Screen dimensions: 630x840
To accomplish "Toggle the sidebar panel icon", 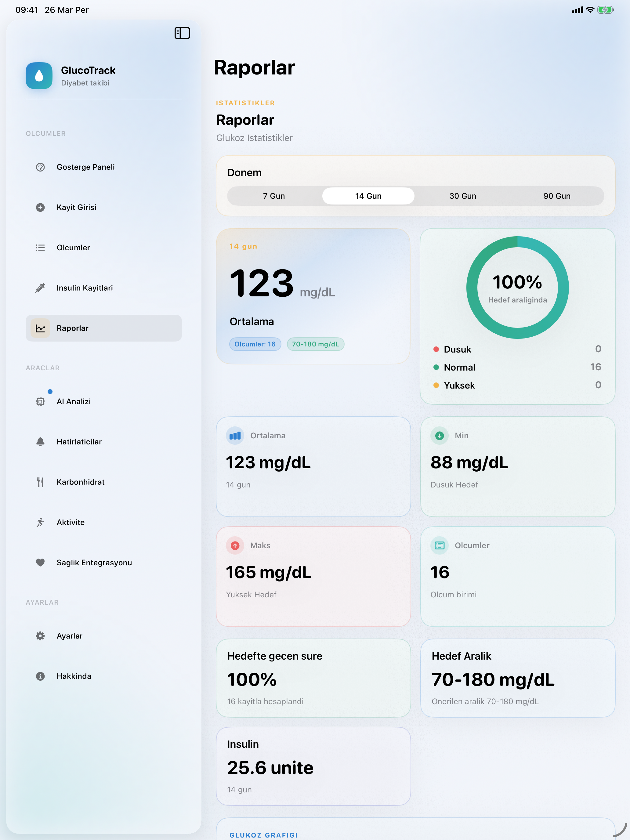I will (182, 33).
